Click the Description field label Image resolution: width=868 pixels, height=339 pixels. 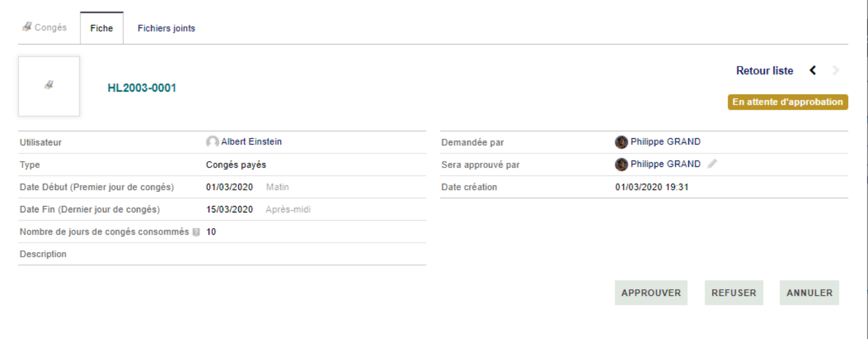43,254
